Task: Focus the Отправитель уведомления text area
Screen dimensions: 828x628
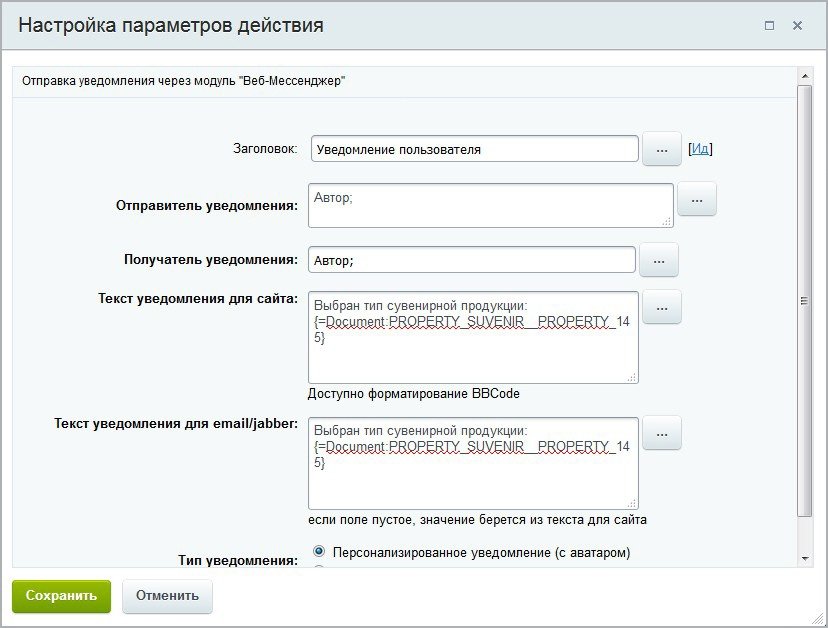Action: [x=490, y=205]
